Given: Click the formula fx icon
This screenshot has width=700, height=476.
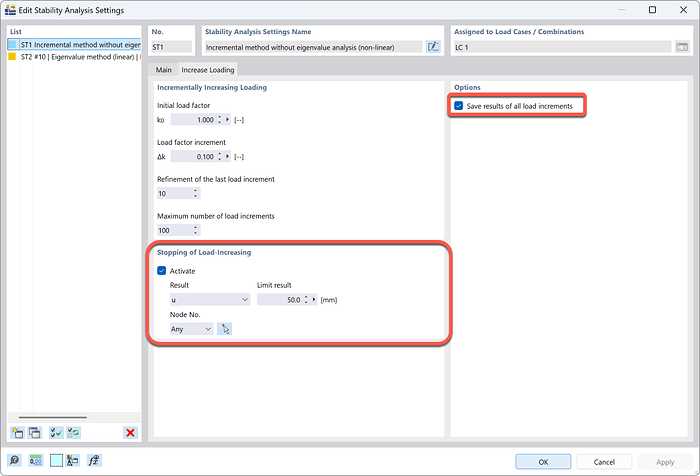Looking at the screenshot, I should (x=95, y=461).
